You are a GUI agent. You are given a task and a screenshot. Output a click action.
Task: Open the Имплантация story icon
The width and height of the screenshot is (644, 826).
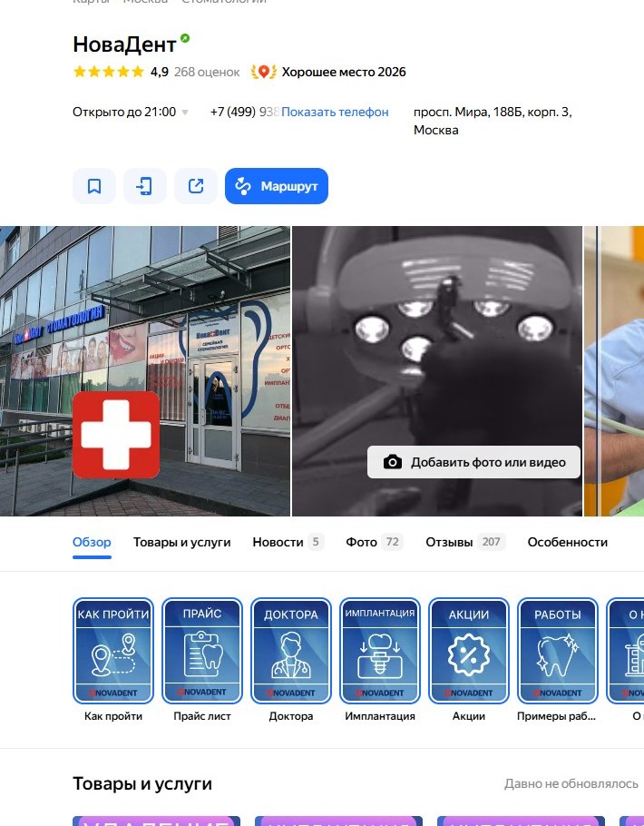(x=380, y=651)
